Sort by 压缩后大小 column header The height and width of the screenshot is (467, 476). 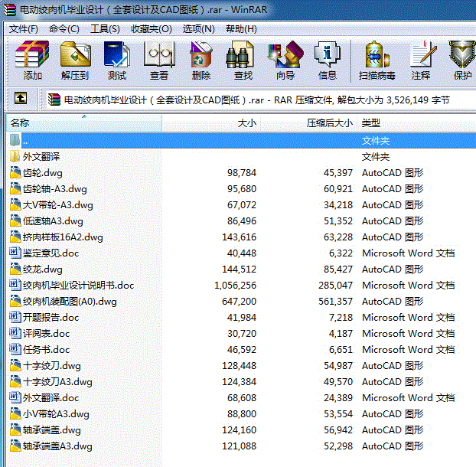tap(308, 123)
